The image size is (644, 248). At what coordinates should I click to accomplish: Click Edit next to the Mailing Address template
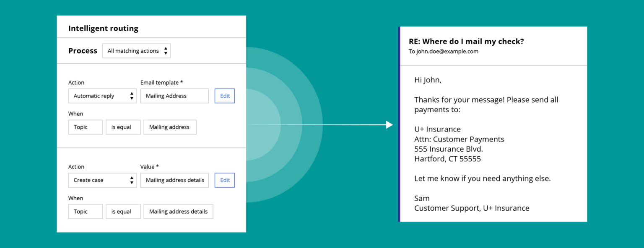pos(224,96)
